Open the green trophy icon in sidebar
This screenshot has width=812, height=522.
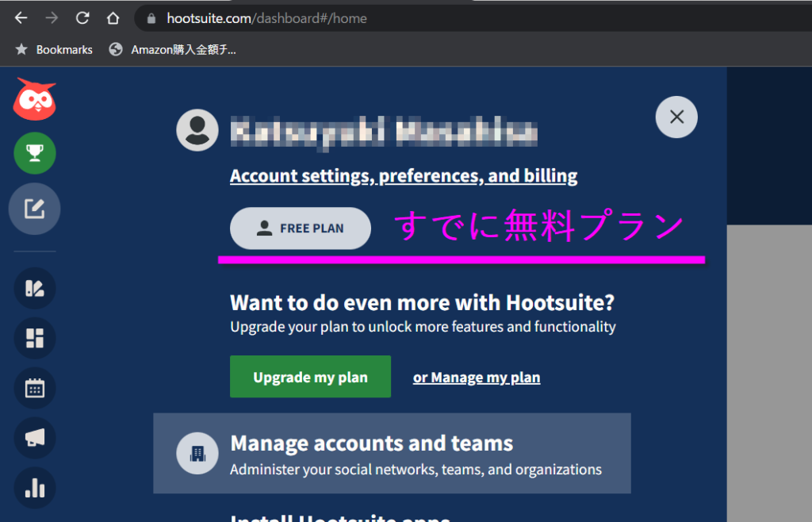tap(35, 153)
